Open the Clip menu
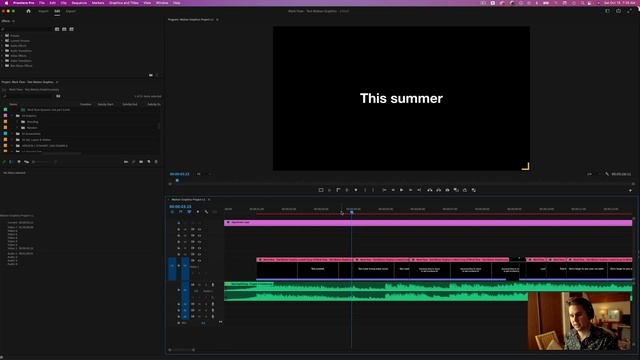 pyautogui.click(x=63, y=3)
